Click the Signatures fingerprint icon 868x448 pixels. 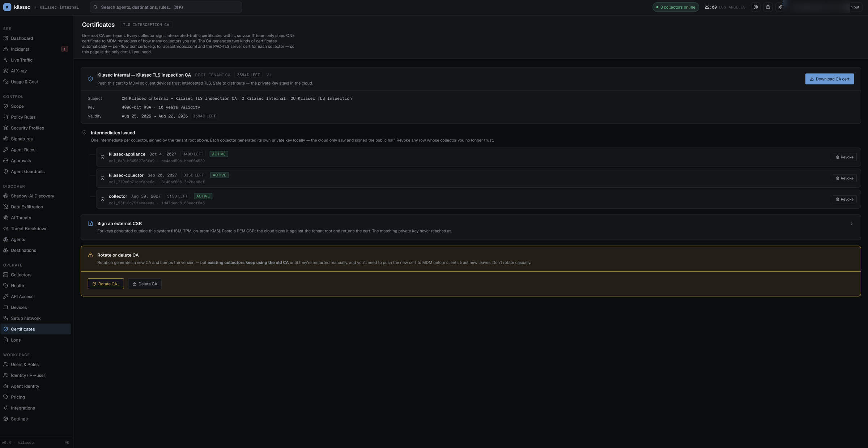click(6, 139)
